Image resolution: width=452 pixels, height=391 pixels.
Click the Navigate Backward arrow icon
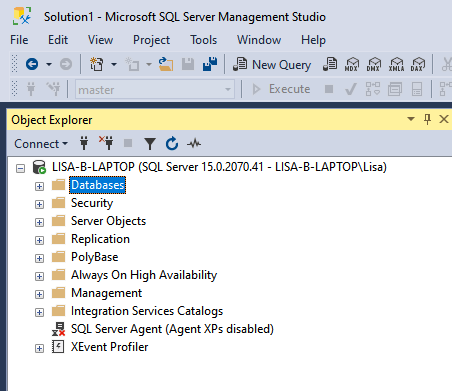pos(32,64)
